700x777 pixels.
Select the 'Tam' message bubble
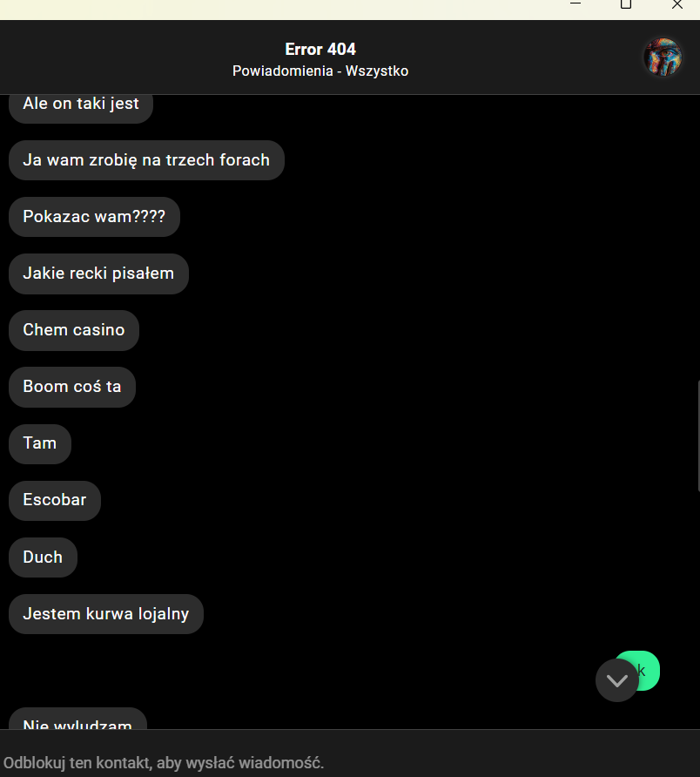click(x=40, y=443)
